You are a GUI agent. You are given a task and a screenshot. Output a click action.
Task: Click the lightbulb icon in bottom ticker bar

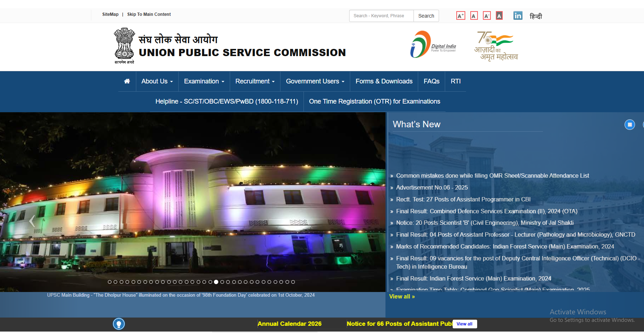coord(119,324)
